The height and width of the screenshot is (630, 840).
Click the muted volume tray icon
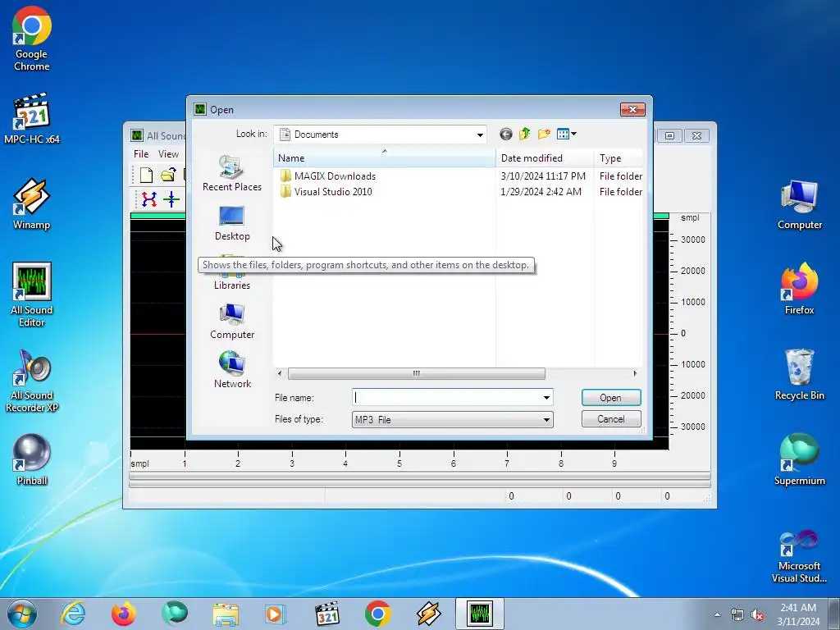(x=757, y=615)
